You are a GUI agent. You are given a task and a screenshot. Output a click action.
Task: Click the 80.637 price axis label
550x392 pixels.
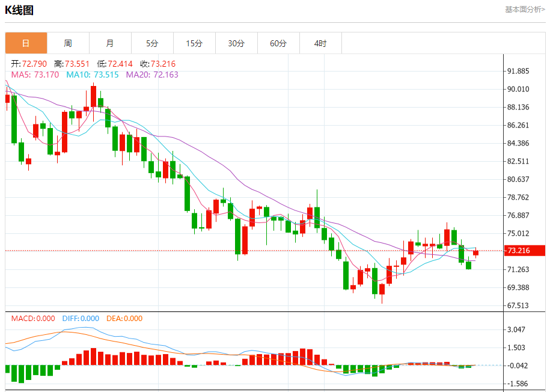[518, 179]
